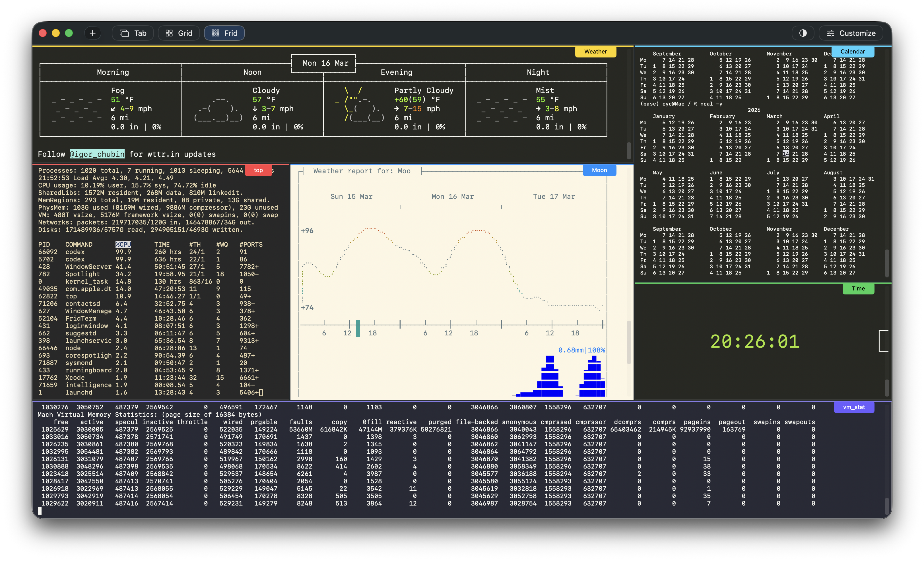Click the new tab plus icon
The image size is (924, 561).
(x=92, y=33)
